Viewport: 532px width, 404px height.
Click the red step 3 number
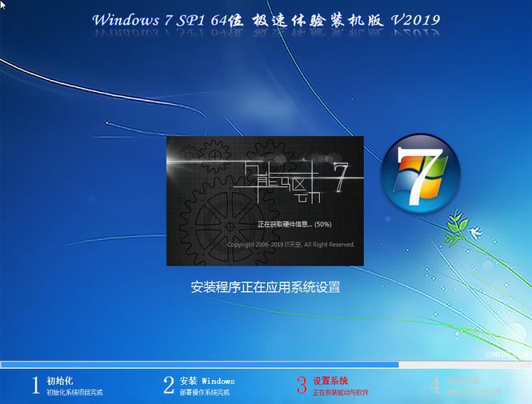[302, 386]
